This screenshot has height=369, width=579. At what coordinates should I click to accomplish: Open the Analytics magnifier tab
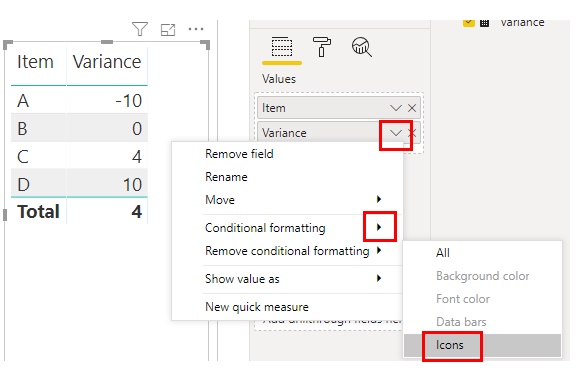[x=362, y=47]
